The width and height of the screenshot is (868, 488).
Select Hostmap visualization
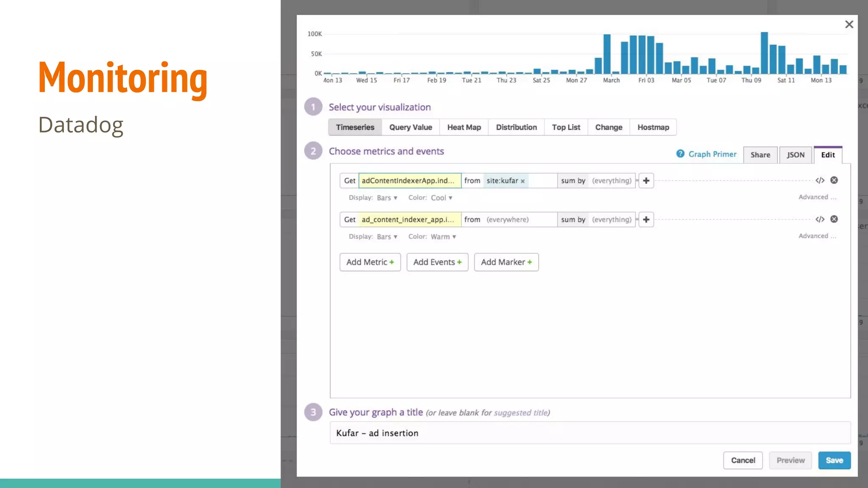tap(653, 128)
